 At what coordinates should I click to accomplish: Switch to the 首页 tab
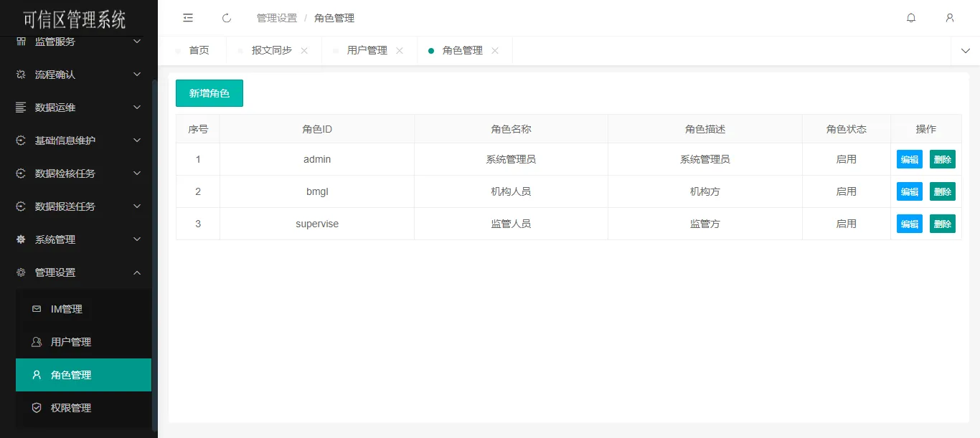point(199,51)
